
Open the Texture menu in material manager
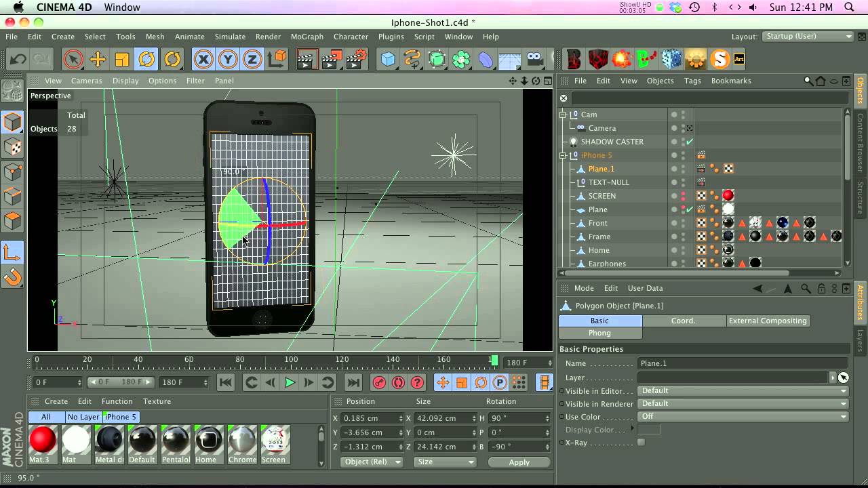pos(157,401)
